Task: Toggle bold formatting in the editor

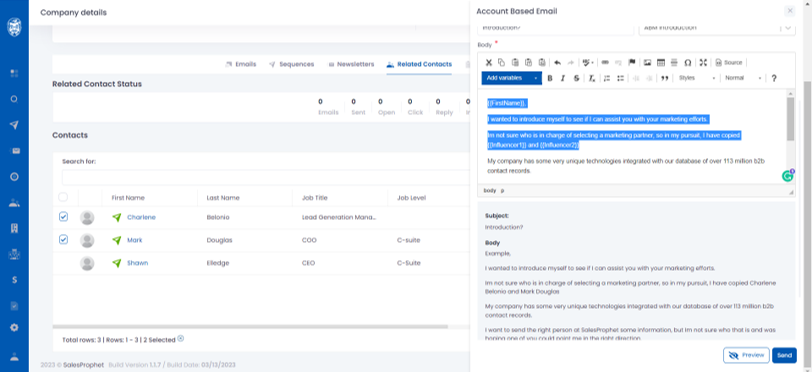Action: coord(550,78)
